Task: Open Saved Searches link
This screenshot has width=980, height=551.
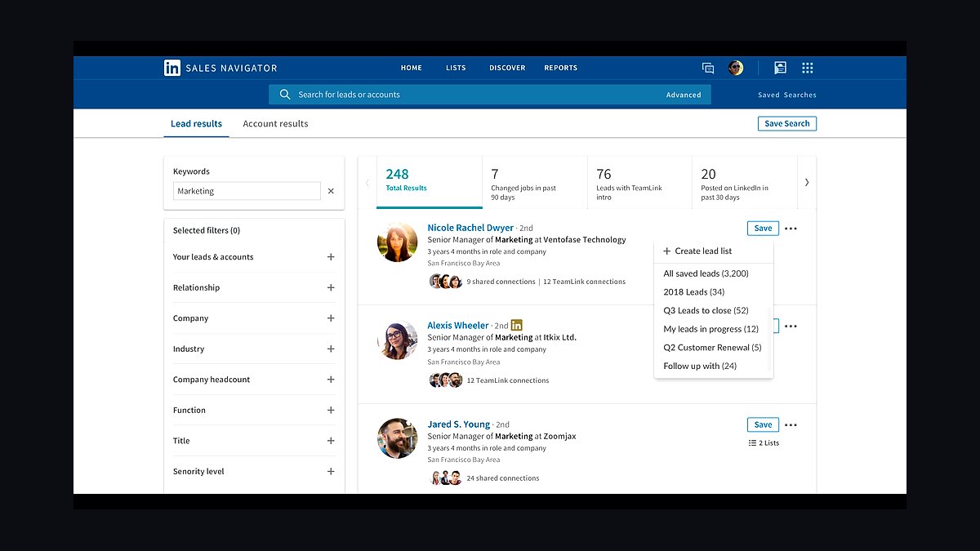Action: point(787,95)
